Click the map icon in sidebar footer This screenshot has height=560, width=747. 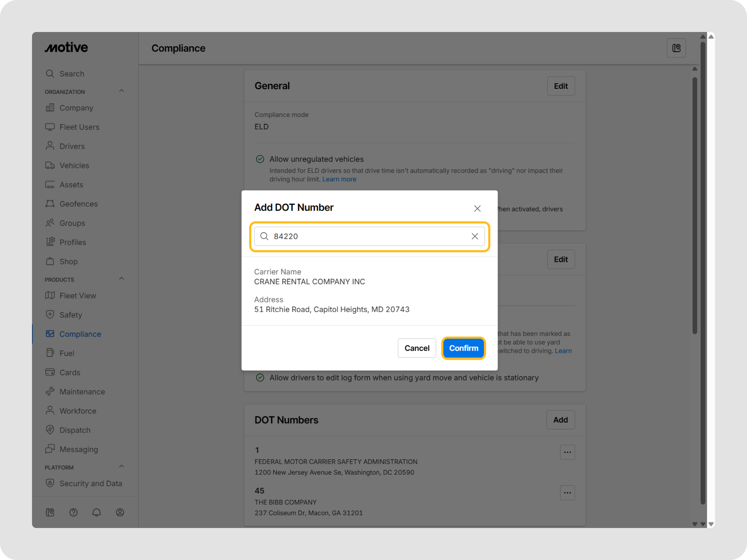pos(50,513)
